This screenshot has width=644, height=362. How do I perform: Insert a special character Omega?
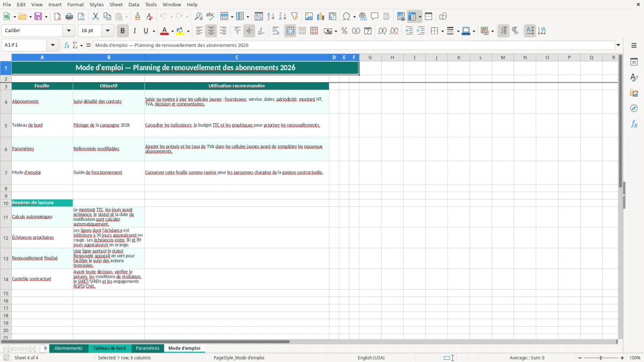click(x=347, y=17)
